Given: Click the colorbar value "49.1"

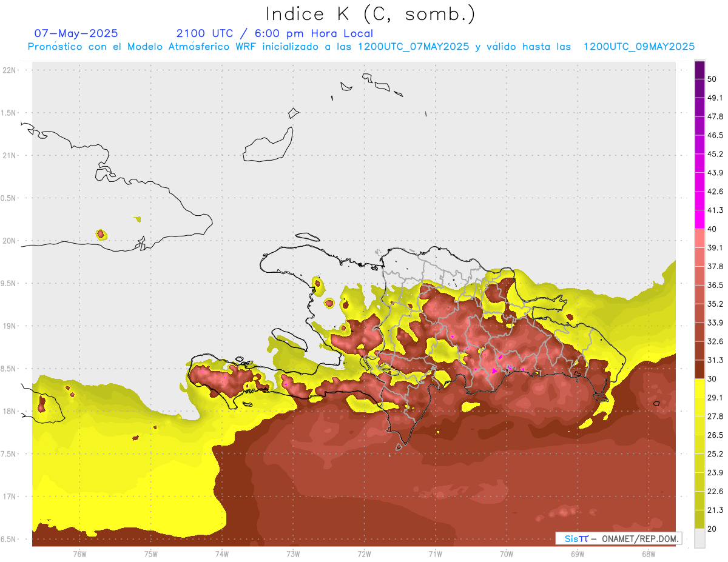Looking at the screenshot, I should [x=715, y=98].
